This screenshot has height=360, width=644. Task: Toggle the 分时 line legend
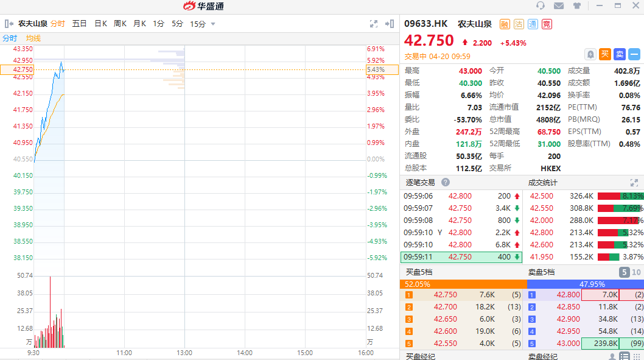[x=10, y=38]
